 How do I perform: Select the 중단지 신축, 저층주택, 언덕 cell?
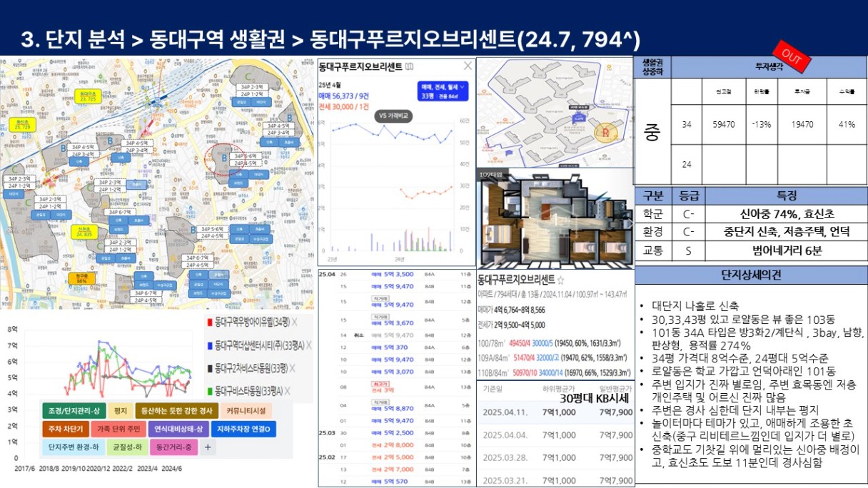pos(786,232)
